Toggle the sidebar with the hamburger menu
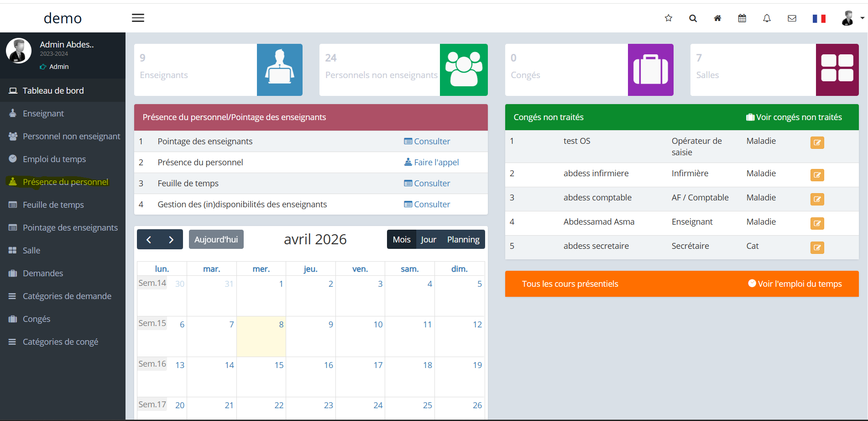Screen dimensions: 868x421 138,18
